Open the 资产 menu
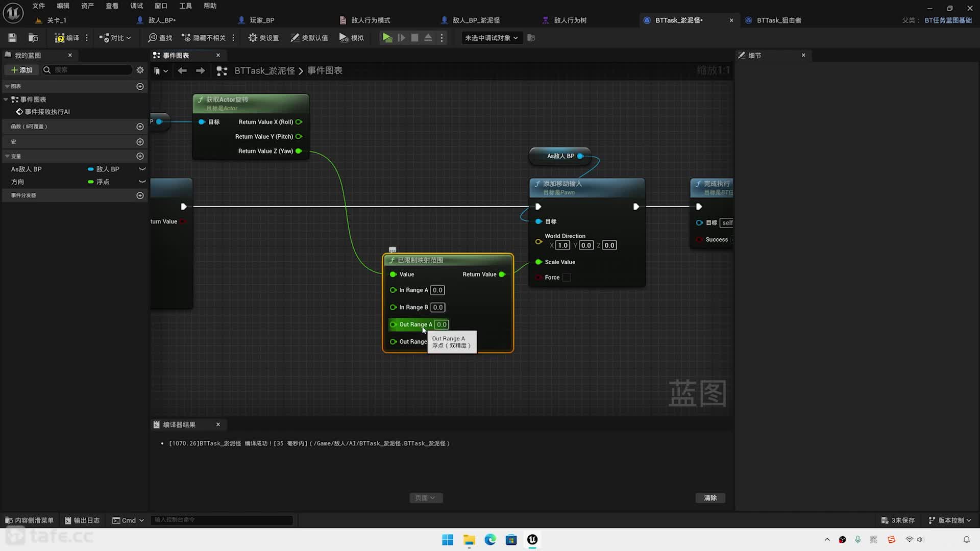Image resolution: width=980 pixels, height=551 pixels. pos(88,6)
